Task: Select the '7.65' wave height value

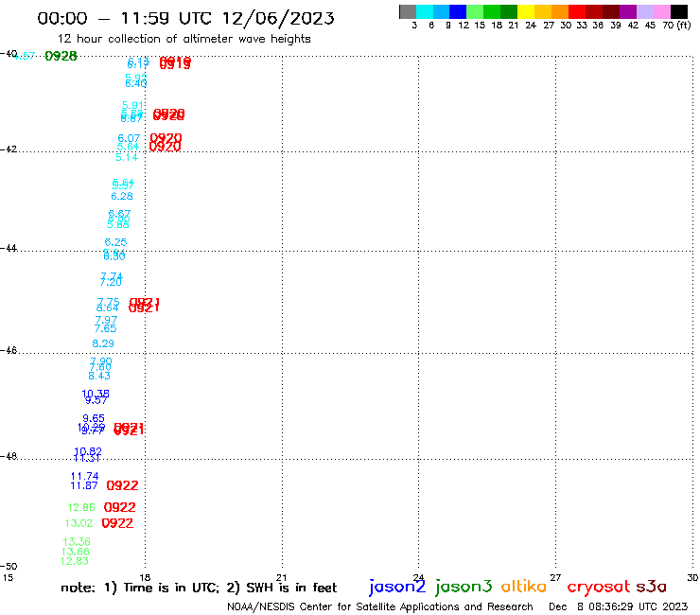Action: (105, 328)
